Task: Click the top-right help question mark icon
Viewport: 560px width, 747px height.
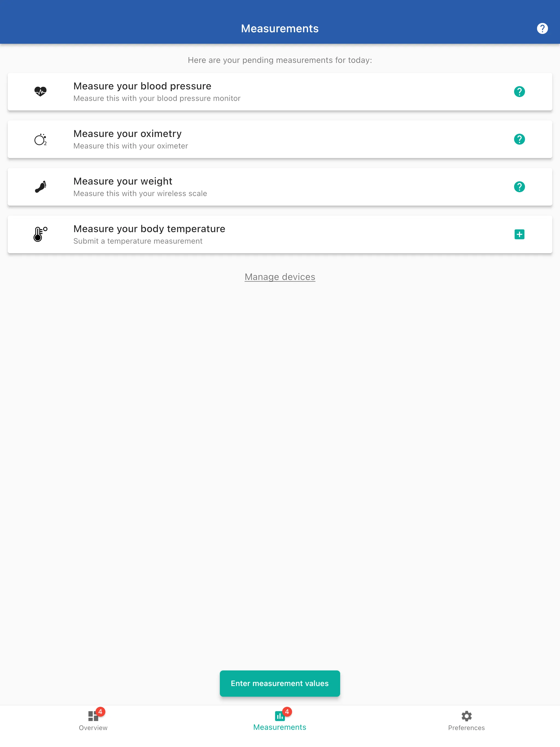Action: 542,28
